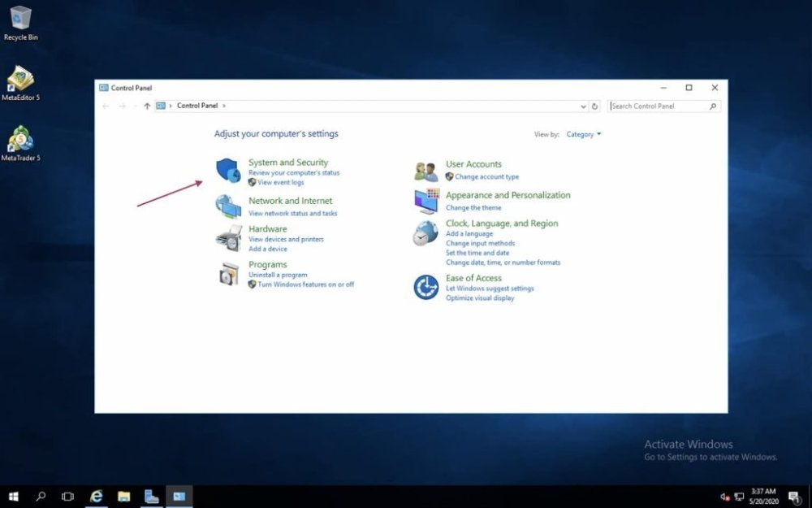812x508 pixels.
Task: Expand the chevron before Control Panel breadcrumb
Action: click(171, 106)
